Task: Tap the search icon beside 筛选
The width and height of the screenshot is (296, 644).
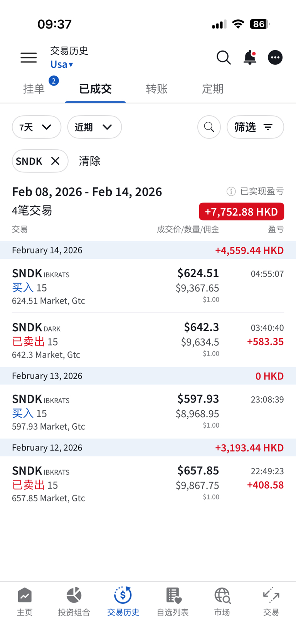Action: click(209, 127)
